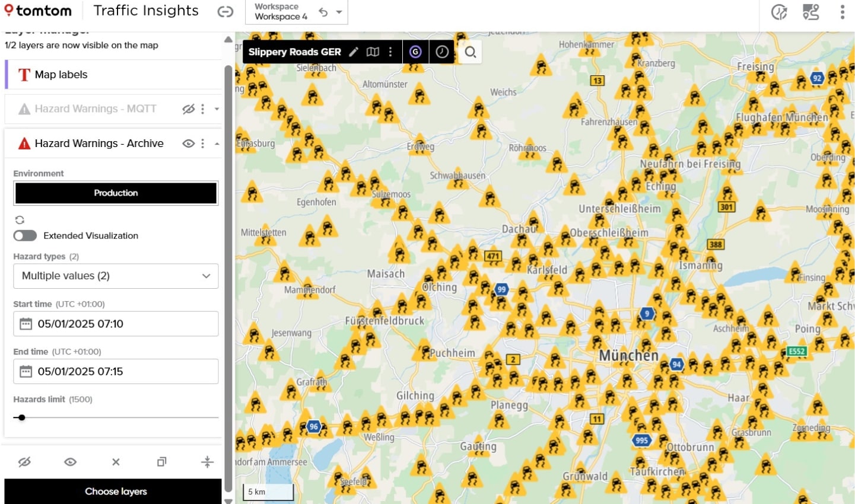
Task: Enable Extended Visualization toggle
Action: [x=25, y=236]
